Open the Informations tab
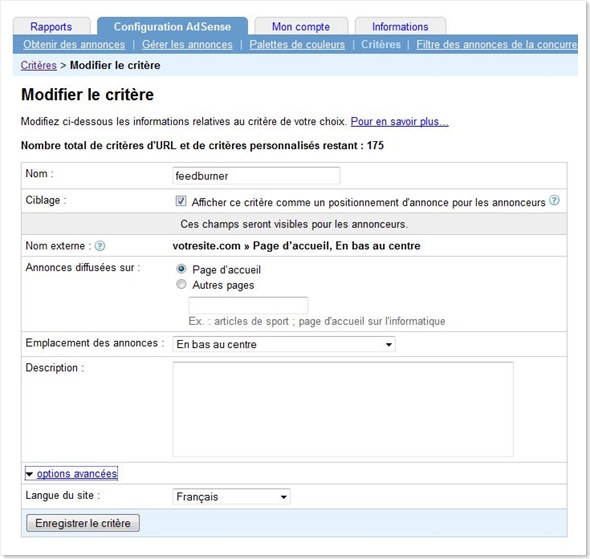This screenshot has width=590, height=559. click(400, 27)
